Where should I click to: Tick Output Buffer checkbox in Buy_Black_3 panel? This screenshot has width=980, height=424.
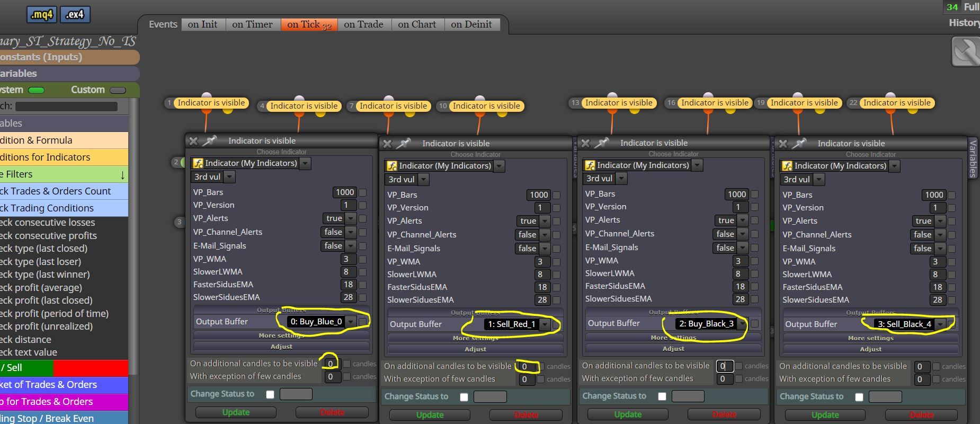pyautogui.click(x=755, y=323)
